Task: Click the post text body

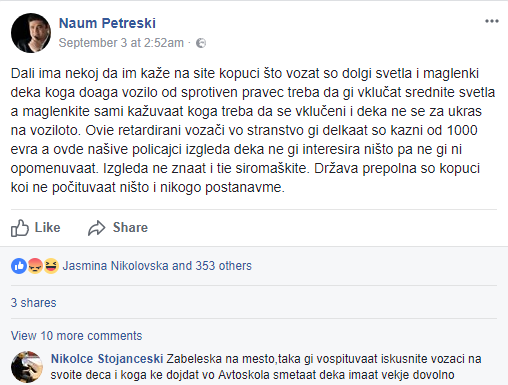Action: [x=253, y=130]
